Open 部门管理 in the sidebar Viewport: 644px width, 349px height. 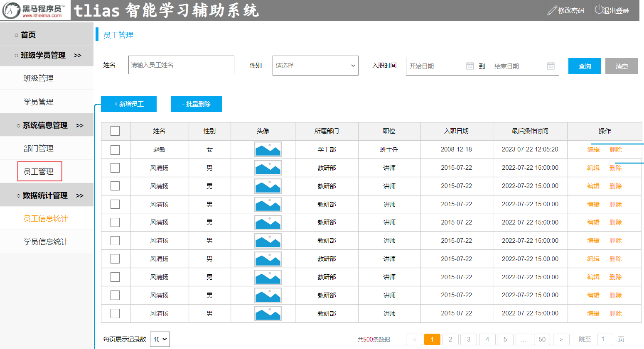38,149
